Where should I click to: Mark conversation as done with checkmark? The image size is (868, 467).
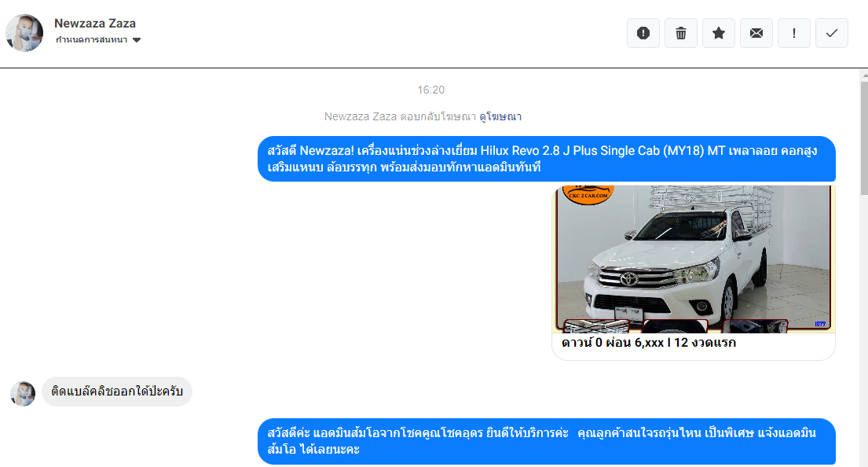[831, 33]
